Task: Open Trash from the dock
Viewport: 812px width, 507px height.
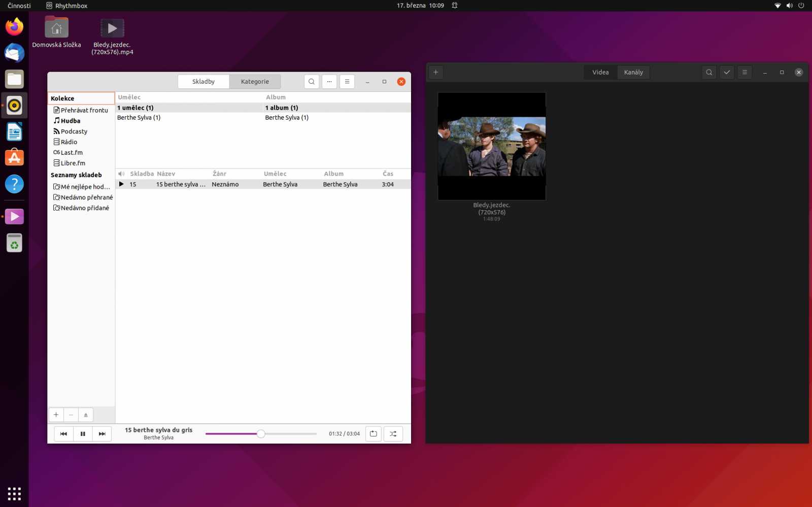Action: pyautogui.click(x=14, y=243)
